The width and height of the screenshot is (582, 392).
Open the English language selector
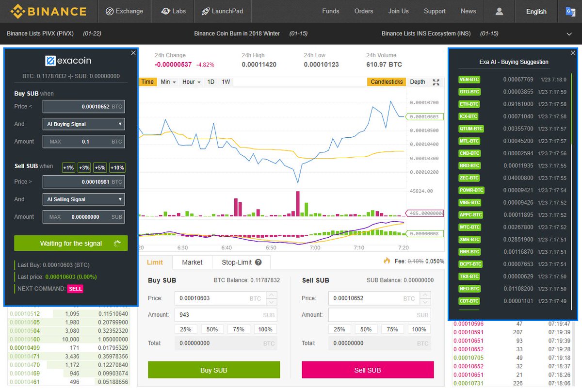click(x=536, y=11)
